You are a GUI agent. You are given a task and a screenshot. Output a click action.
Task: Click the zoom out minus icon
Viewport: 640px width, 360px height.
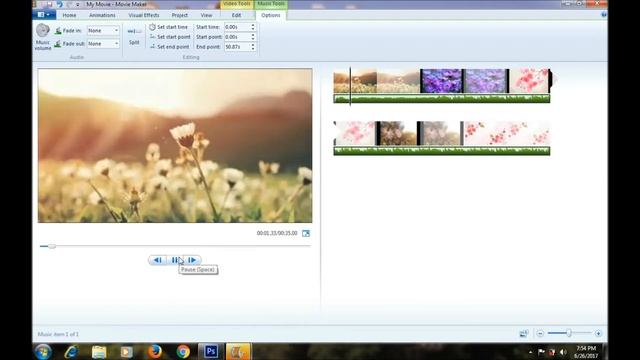click(x=540, y=333)
